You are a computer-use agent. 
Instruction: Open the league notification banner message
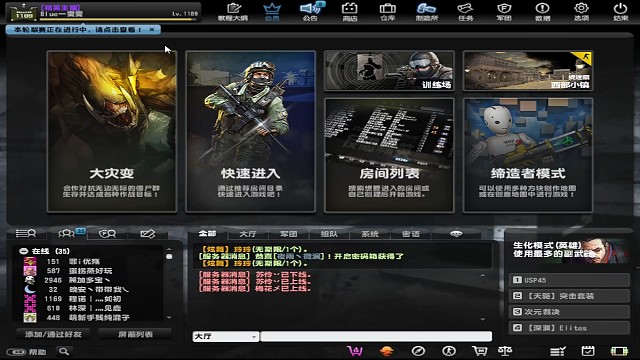[78, 30]
